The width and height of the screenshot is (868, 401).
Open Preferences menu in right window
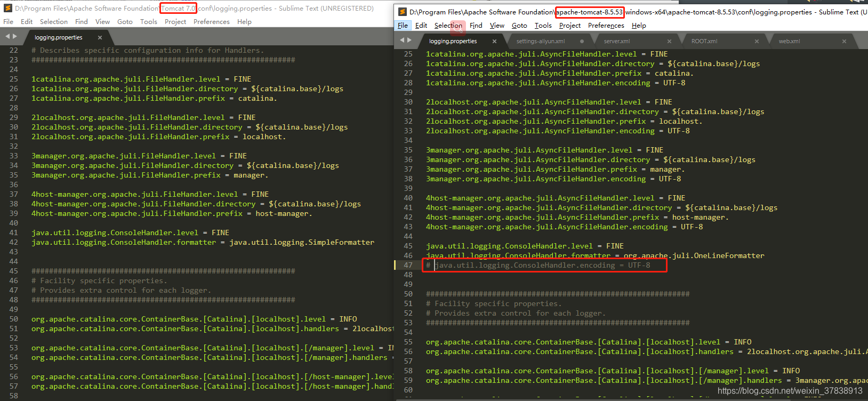tap(606, 26)
